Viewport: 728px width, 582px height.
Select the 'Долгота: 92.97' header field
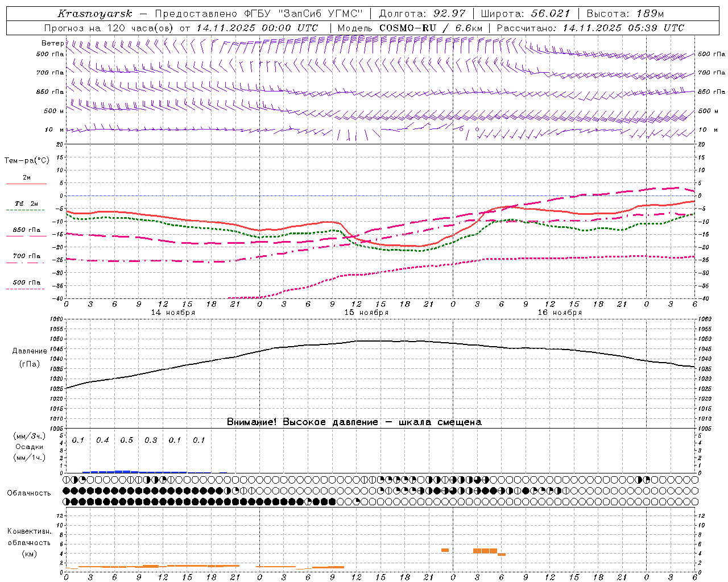coord(423,14)
